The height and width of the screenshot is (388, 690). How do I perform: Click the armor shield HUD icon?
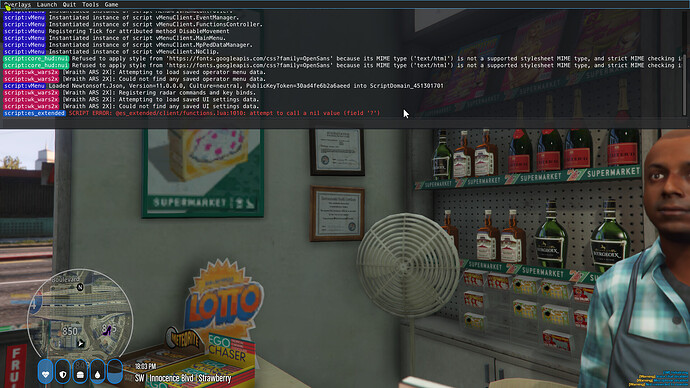tap(62, 371)
